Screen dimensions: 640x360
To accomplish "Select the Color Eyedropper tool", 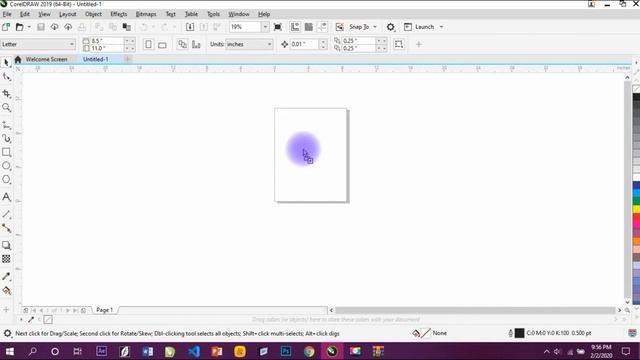I will coord(6,276).
